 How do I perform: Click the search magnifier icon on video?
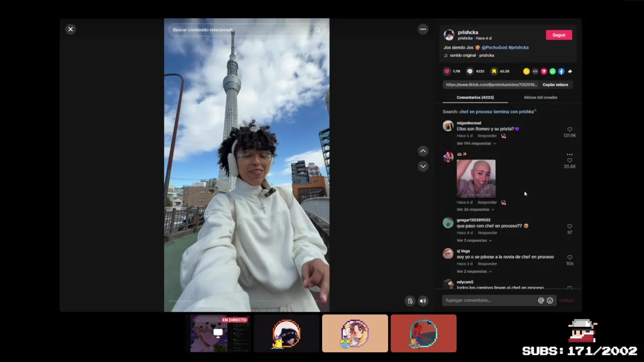tap(317, 30)
